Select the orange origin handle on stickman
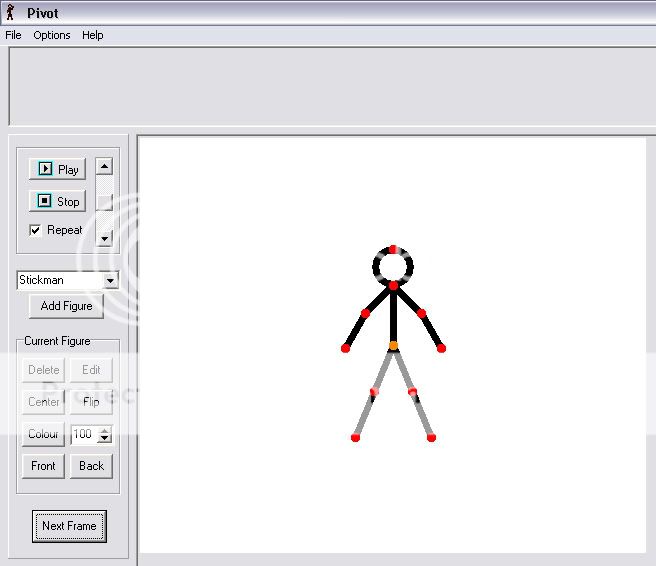The width and height of the screenshot is (656, 566). click(x=393, y=346)
